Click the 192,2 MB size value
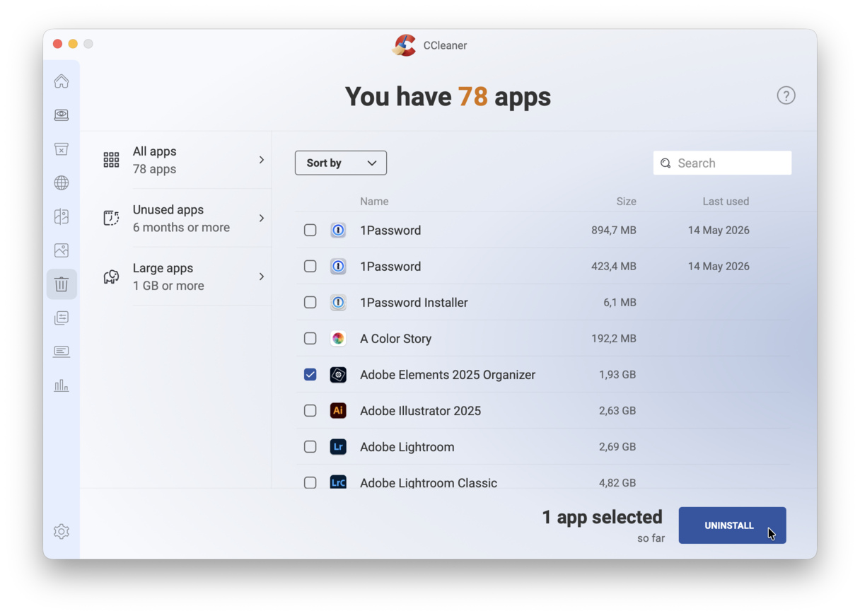This screenshot has height=616, width=860. pos(614,338)
